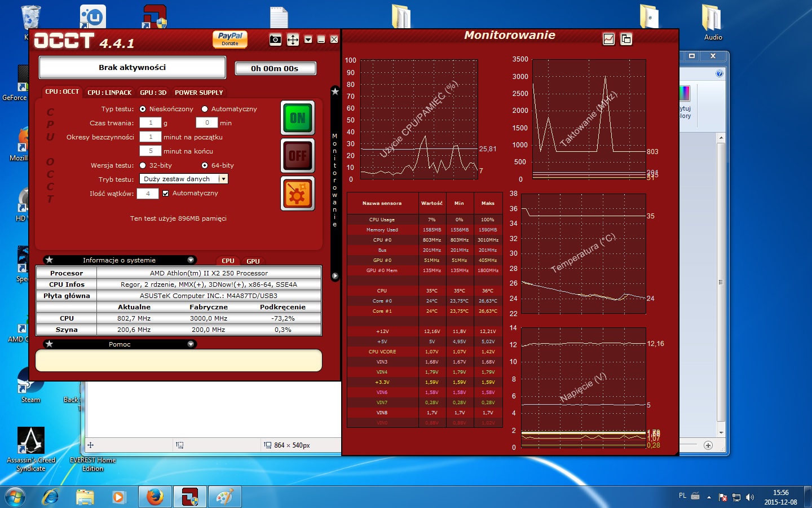Open Windows Explorer from the taskbar
The width and height of the screenshot is (812, 508).
pyautogui.click(x=85, y=497)
